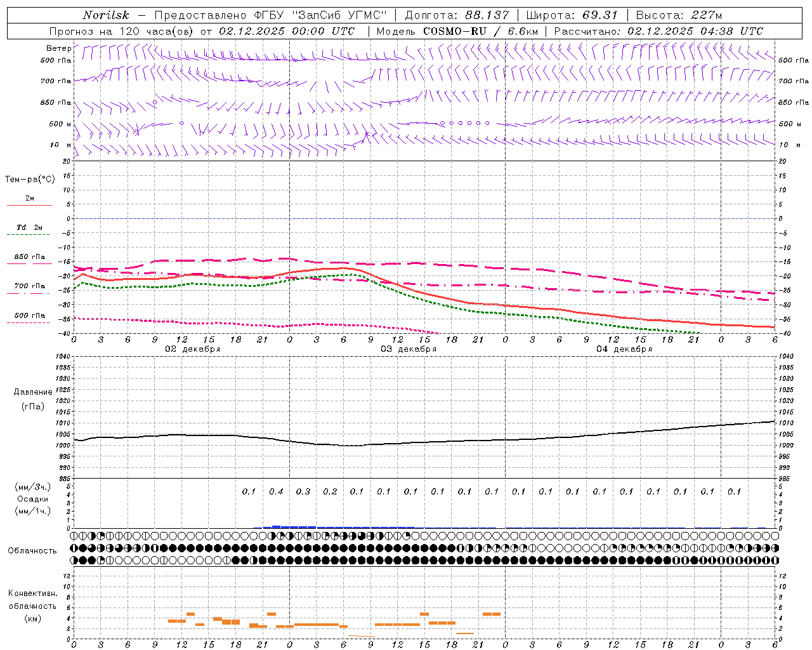
Task: Click the "Конвективн." convective cloud label
Action: (33, 594)
